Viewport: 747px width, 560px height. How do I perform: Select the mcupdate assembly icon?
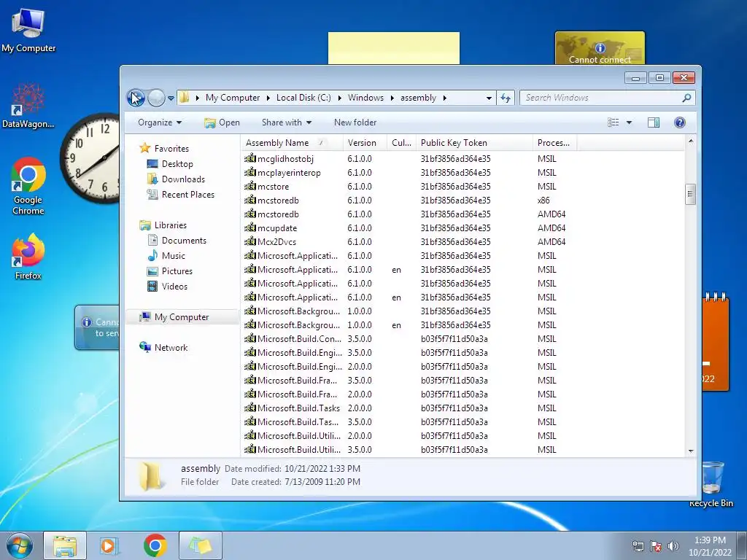[250, 228]
